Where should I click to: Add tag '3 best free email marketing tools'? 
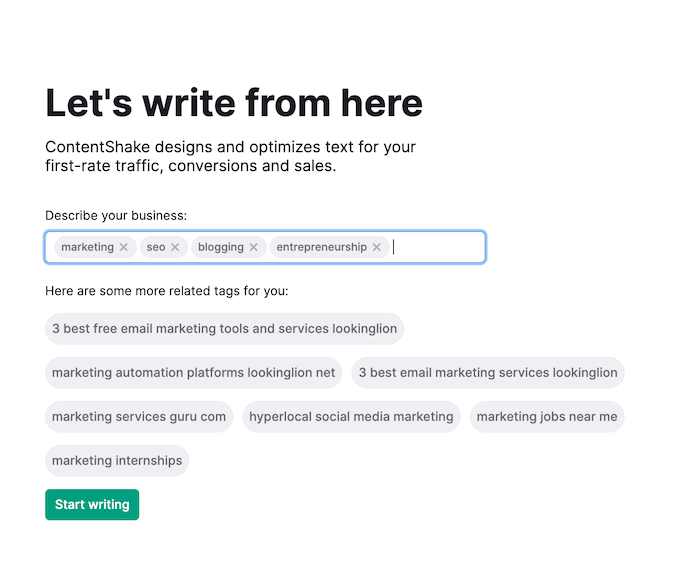click(x=224, y=329)
